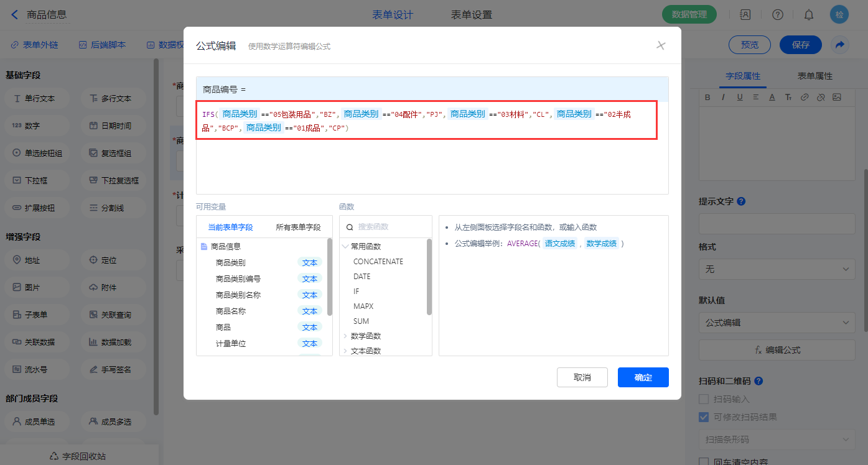Click the back arrow next to 商品信息
868x465 pixels.
point(14,14)
